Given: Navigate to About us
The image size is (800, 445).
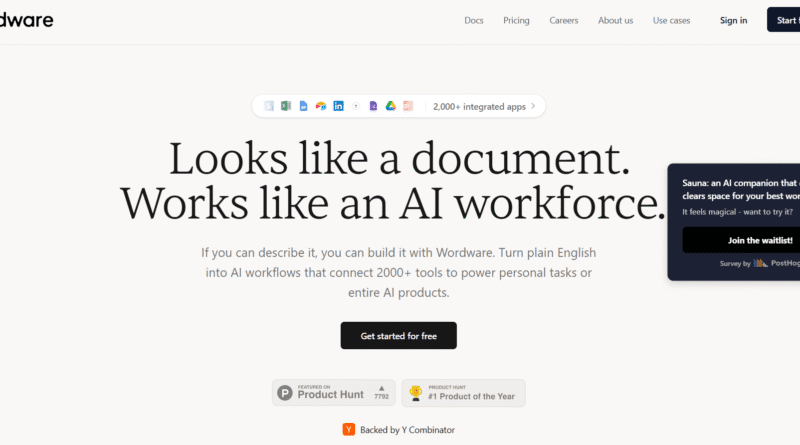Looking at the screenshot, I should [615, 20].
